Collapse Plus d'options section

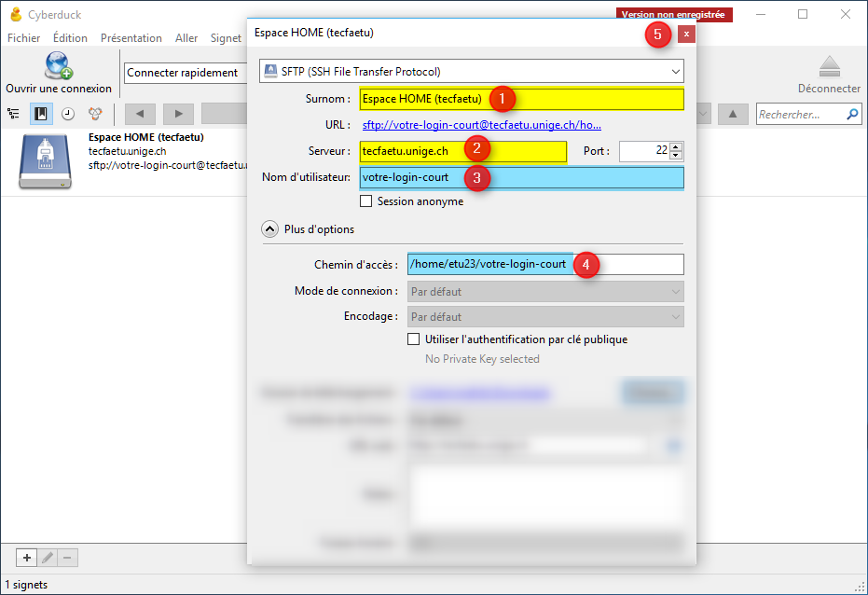tap(269, 229)
